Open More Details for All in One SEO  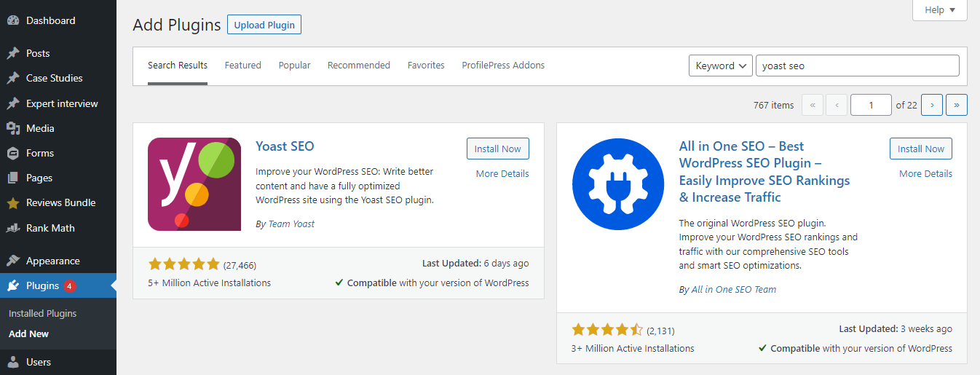[x=925, y=173]
